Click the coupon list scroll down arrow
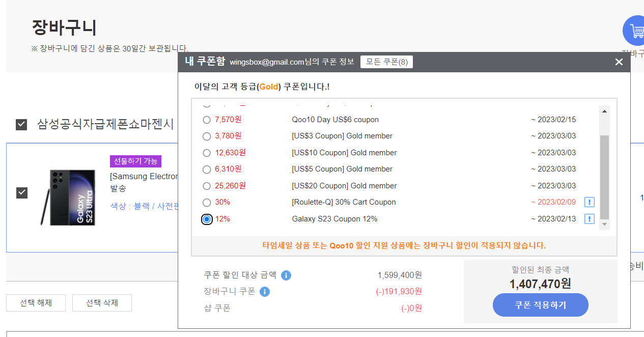 point(605,224)
